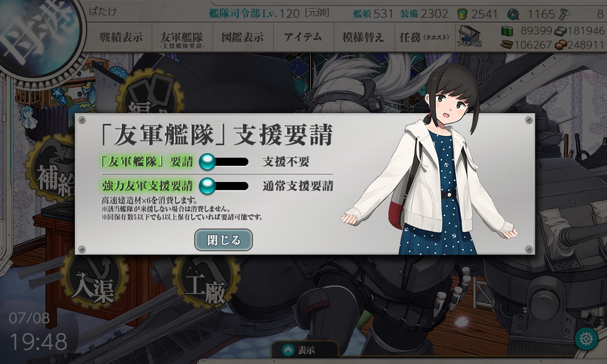Open the 模様替え menu item
This screenshot has height=364, width=607.
point(363,37)
